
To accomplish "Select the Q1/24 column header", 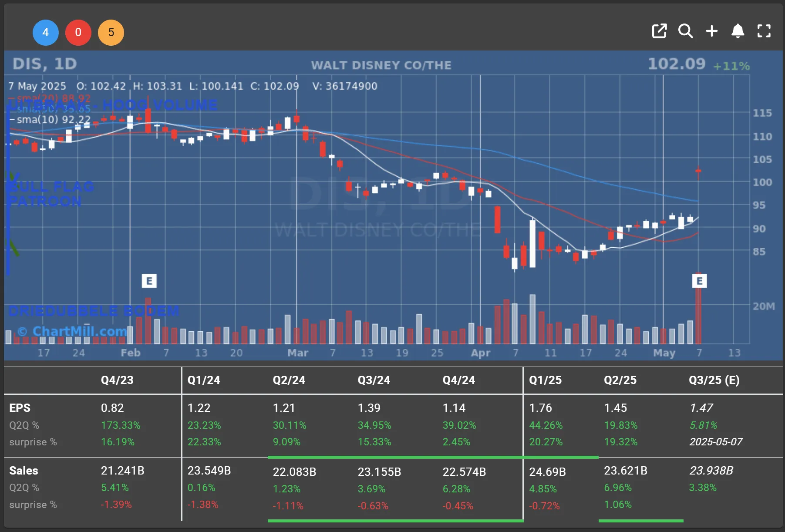I will pos(204,380).
